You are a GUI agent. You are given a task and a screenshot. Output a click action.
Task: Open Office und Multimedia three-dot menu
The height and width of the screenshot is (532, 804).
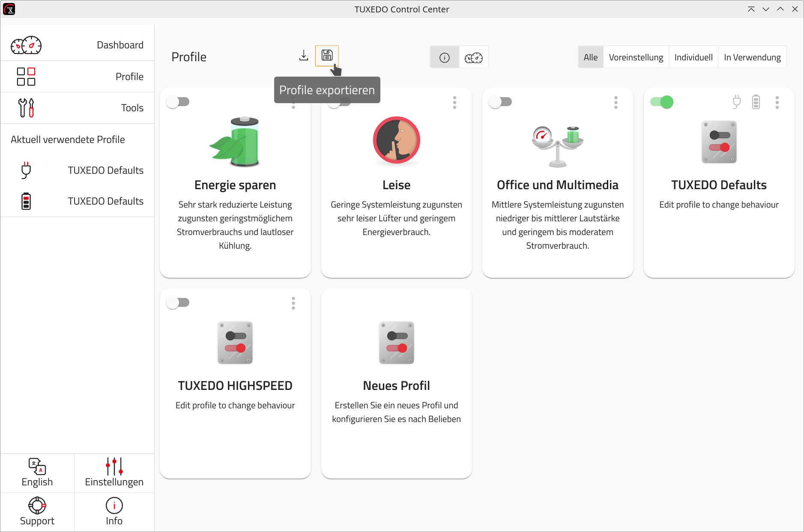616,102
